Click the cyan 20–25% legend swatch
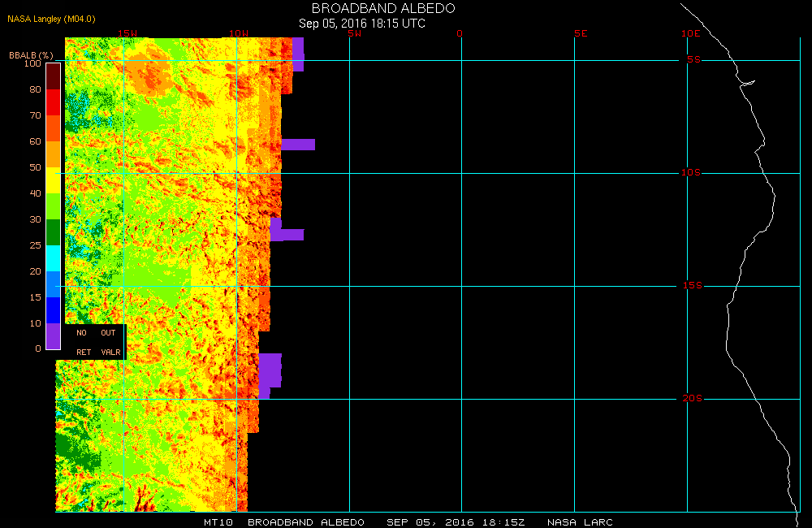 click(x=53, y=258)
